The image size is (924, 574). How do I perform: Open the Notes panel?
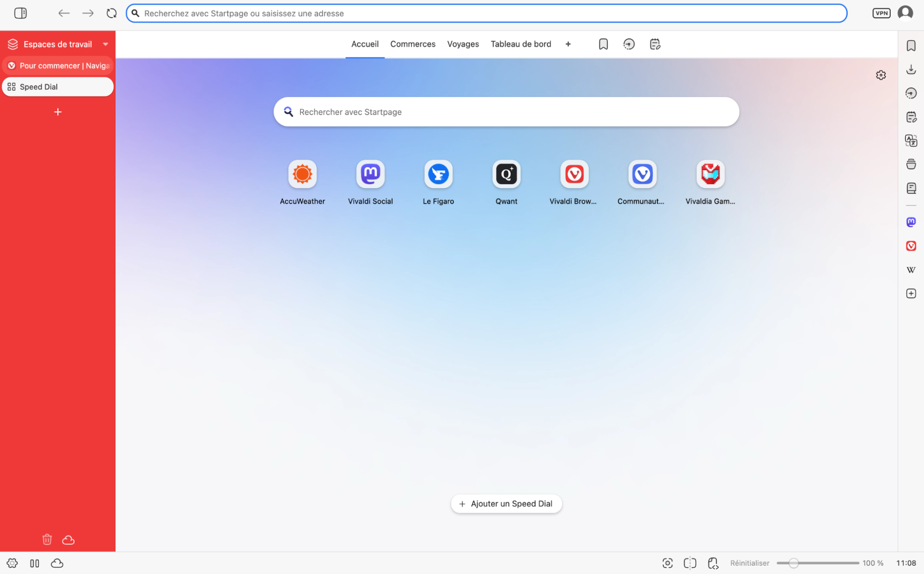pos(911,117)
